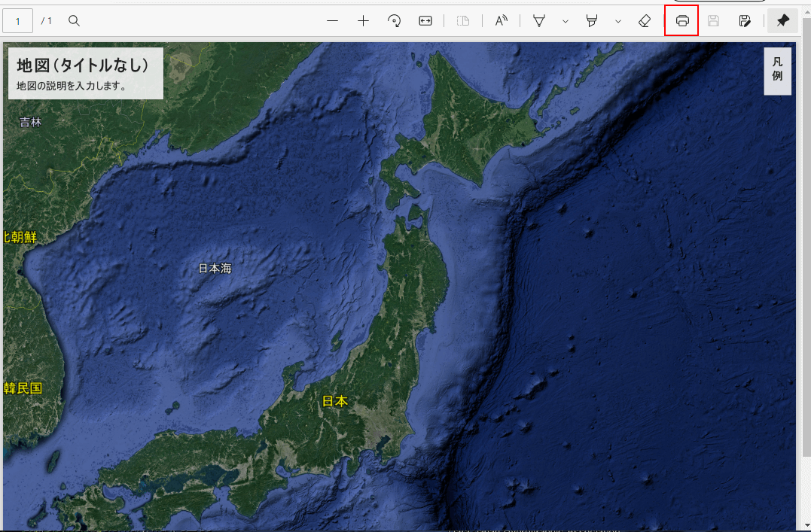Click the vertical scrollbar up arrow
The width and height of the screenshot is (811, 532).
[807, 11]
